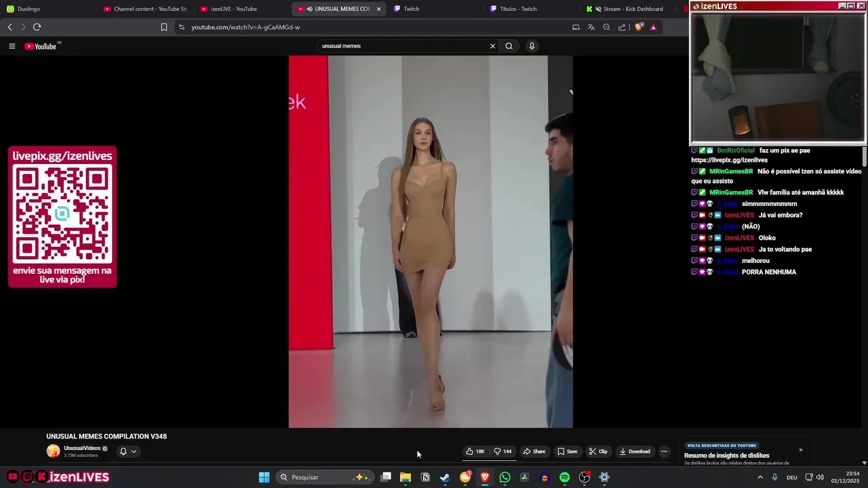Viewport: 868px width, 488px height.
Task: Close the 'Resumo de insights de dislikes' notice
Action: [800, 450]
